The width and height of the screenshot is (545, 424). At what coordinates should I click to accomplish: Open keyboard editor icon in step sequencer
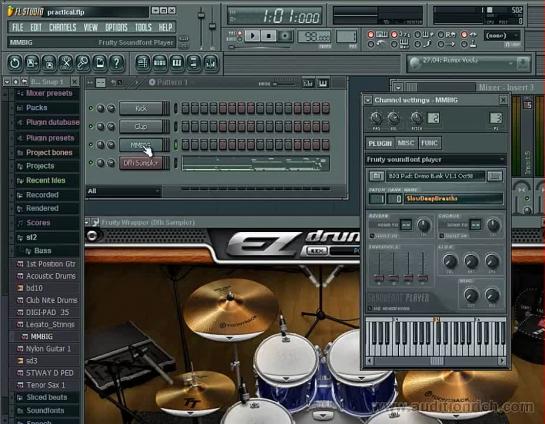coord(323,83)
